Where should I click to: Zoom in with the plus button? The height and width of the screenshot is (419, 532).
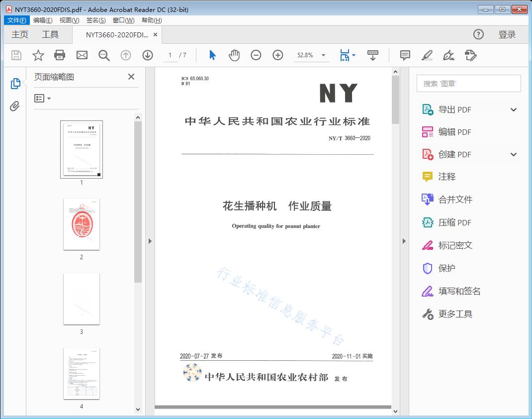pyautogui.click(x=278, y=55)
